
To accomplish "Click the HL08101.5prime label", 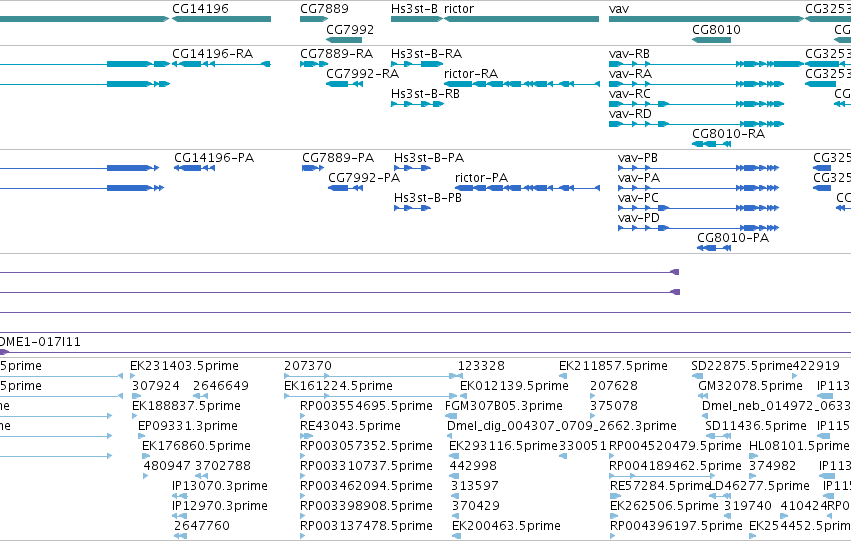I will pyautogui.click(x=799, y=446).
